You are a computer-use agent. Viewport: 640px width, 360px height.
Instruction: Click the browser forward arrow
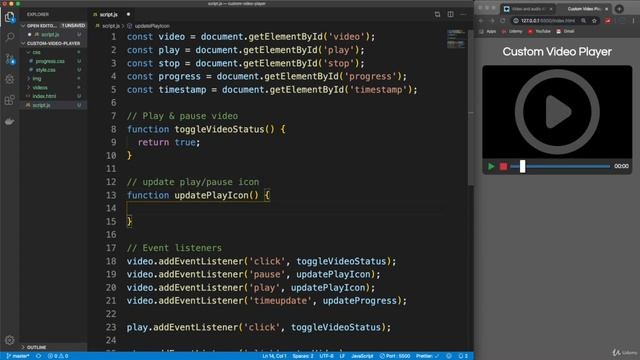tap(492, 20)
